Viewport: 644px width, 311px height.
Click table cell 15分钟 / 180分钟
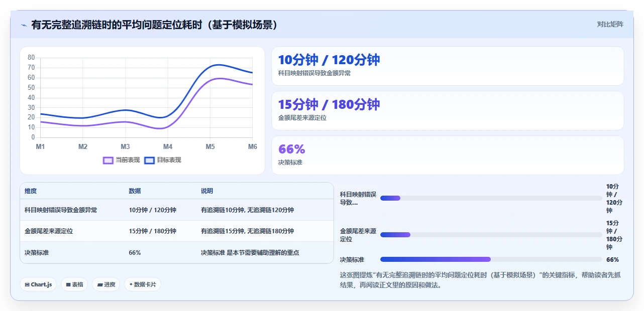coord(153,231)
